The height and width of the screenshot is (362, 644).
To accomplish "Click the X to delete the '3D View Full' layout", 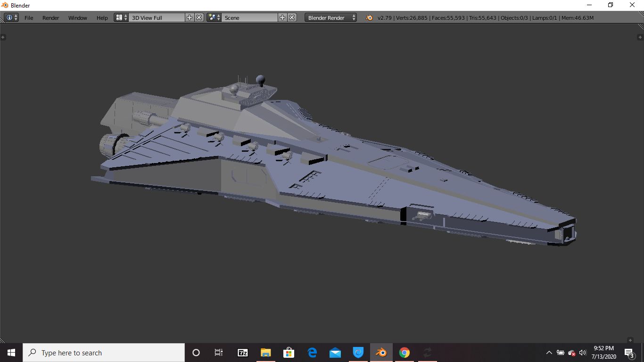I will pos(198,17).
